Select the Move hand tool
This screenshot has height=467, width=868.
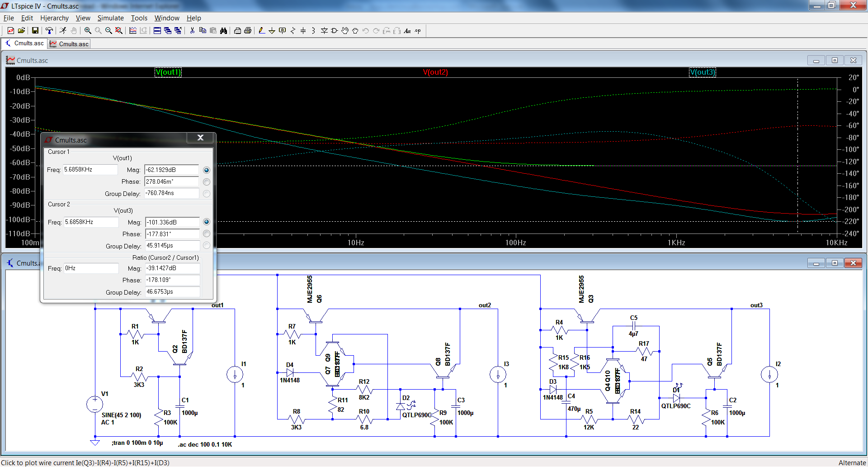click(x=345, y=31)
